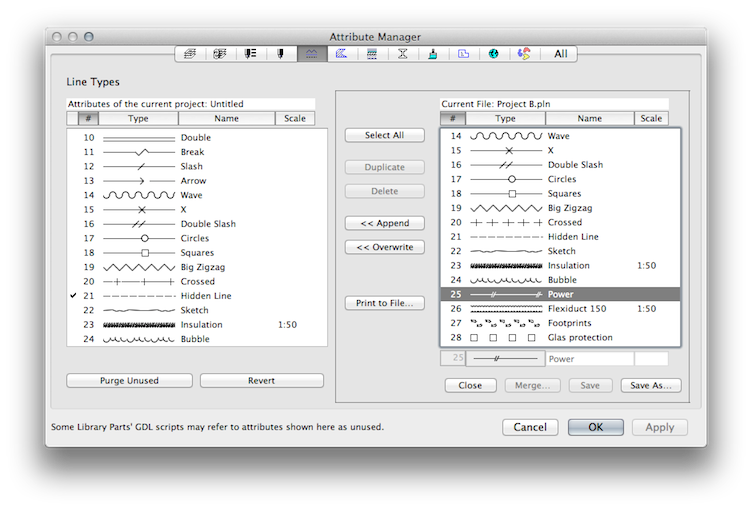Viewport: 752px width, 510px height.
Task: Sort Project B.pln list by Type column
Action: pyautogui.click(x=505, y=119)
